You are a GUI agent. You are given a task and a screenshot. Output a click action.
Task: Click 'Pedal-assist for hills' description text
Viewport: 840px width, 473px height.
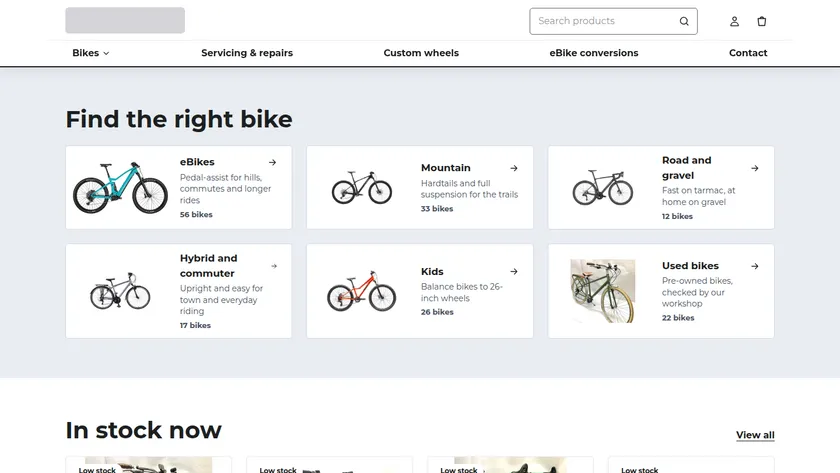pyautogui.click(x=226, y=189)
